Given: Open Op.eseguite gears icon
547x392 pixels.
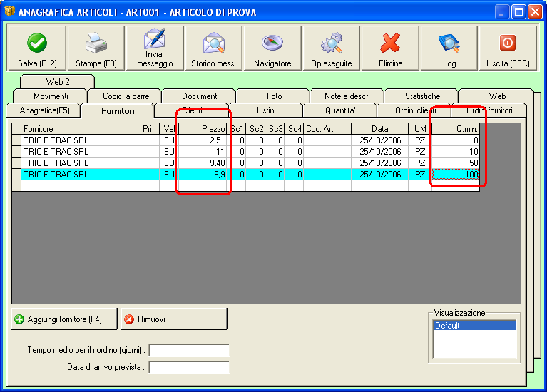Looking at the screenshot, I should tap(332, 43).
